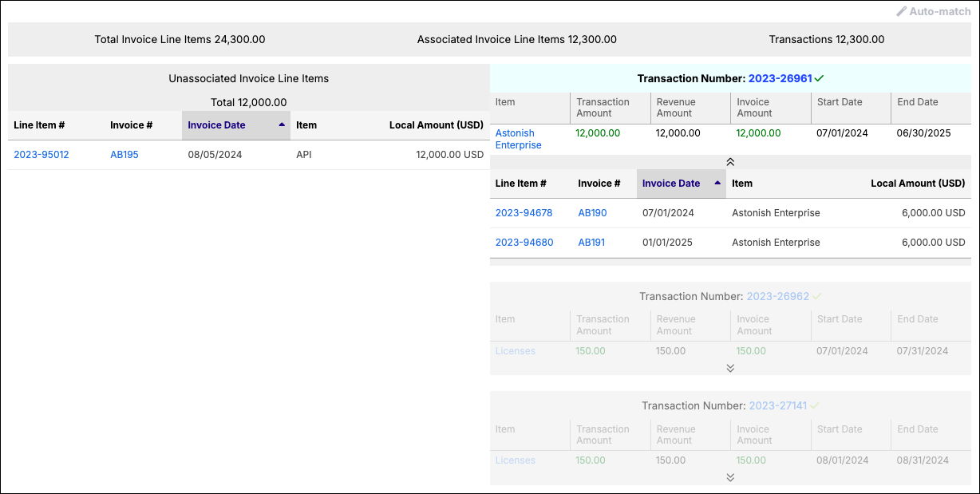Open transaction number 2023-27141

(x=778, y=405)
